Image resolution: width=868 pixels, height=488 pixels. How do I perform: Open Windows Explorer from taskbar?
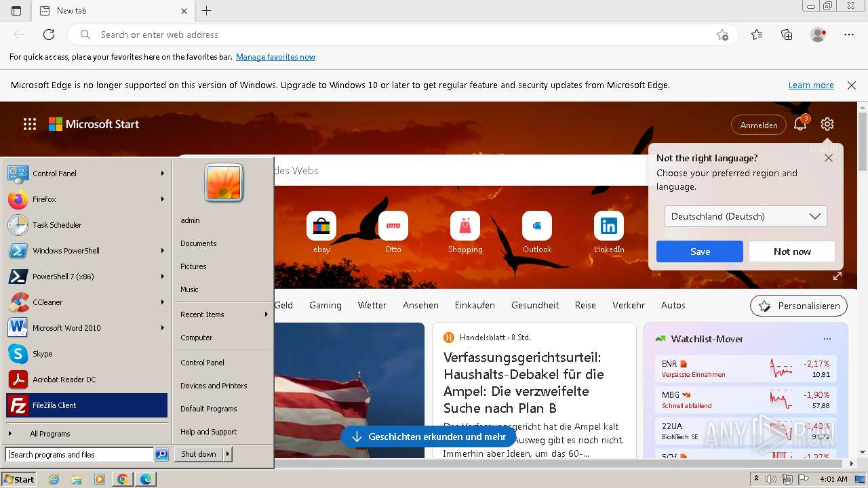point(77,479)
